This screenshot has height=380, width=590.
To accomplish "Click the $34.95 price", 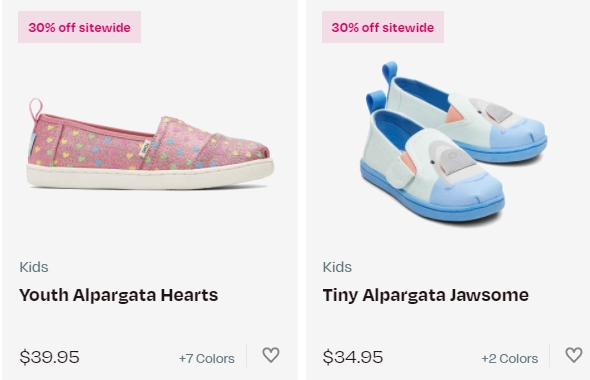I will click(x=353, y=357).
